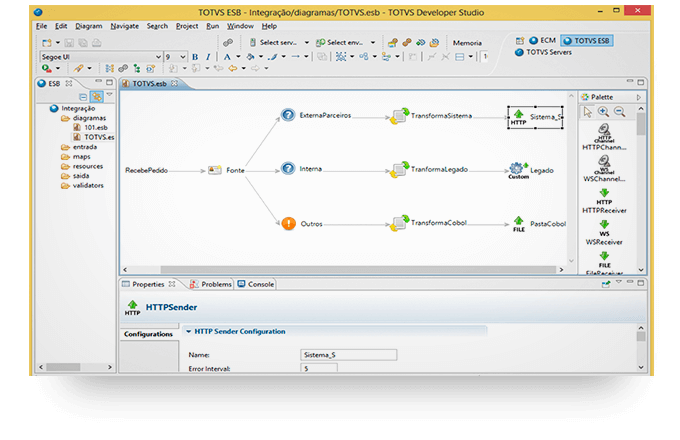Click the back navigation yellow arrow
This screenshot has height=440, width=680.
pos(232,68)
